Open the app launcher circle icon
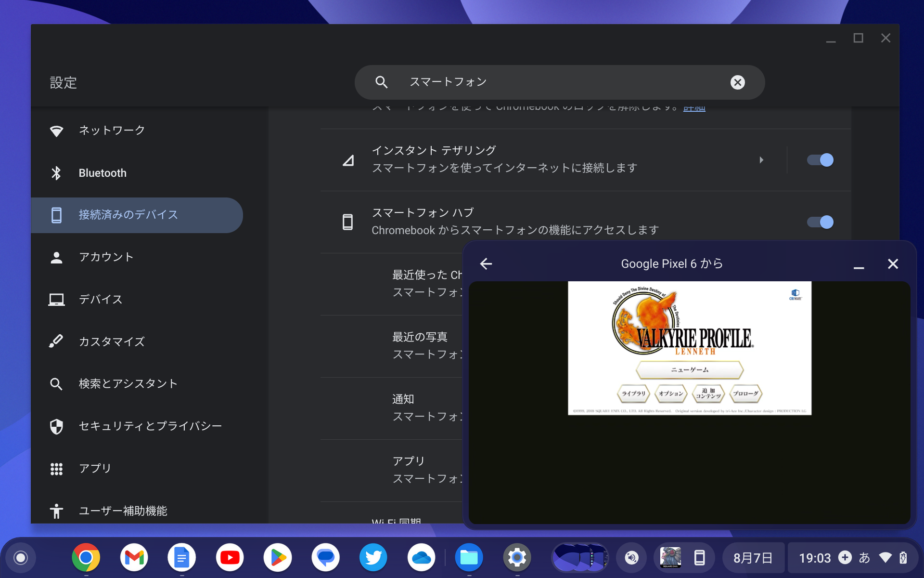Image resolution: width=924 pixels, height=578 pixels. [19, 557]
